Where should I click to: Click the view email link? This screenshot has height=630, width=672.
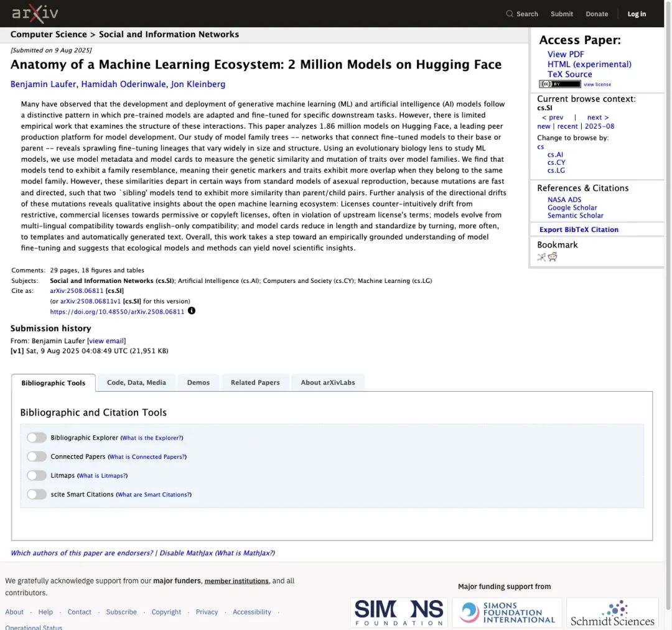coord(107,341)
